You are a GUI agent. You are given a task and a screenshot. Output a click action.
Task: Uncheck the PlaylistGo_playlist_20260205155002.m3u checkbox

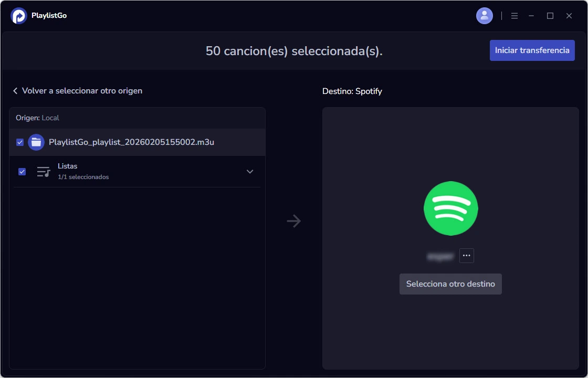point(19,142)
